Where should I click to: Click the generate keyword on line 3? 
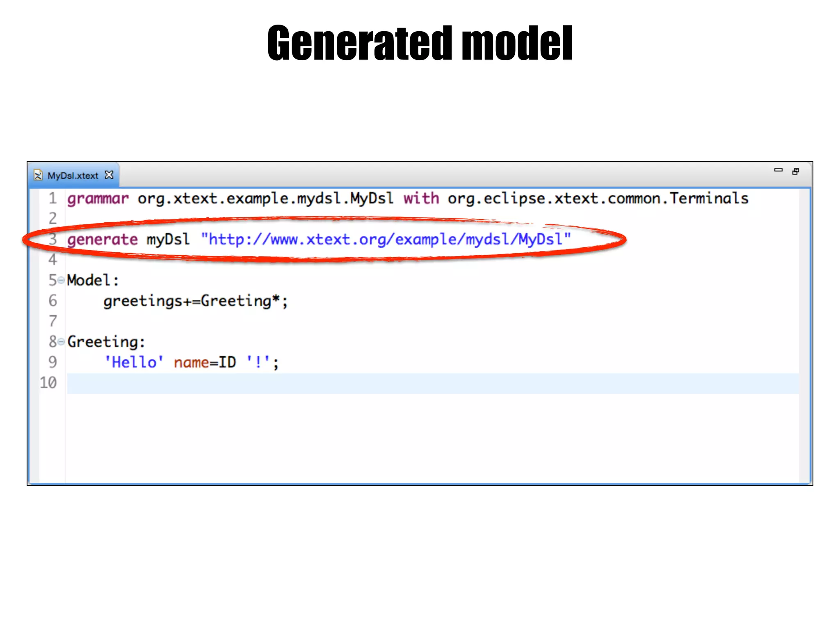[103, 240]
